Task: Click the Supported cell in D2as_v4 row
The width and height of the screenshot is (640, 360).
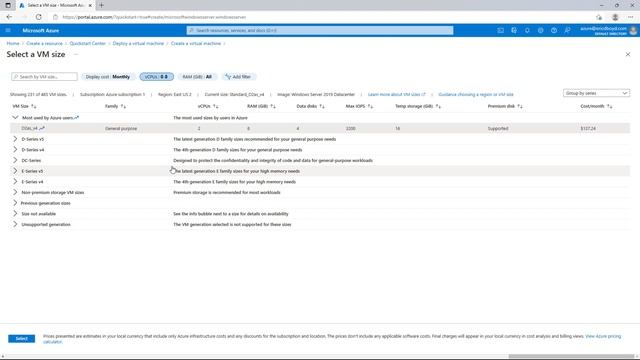Action: pyautogui.click(x=498, y=128)
